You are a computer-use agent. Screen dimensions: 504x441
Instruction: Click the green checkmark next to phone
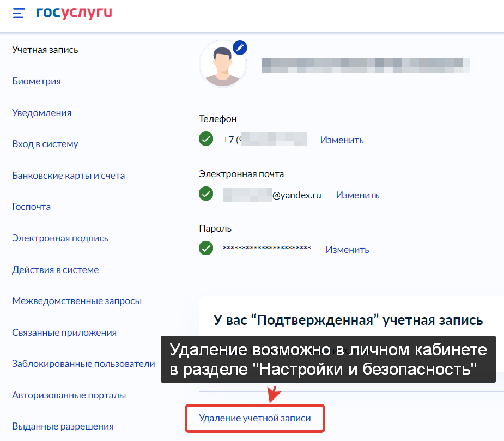(206, 139)
